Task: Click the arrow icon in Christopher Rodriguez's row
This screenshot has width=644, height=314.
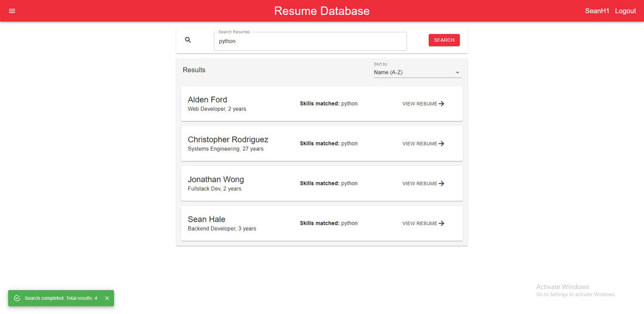Action: tap(441, 144)
